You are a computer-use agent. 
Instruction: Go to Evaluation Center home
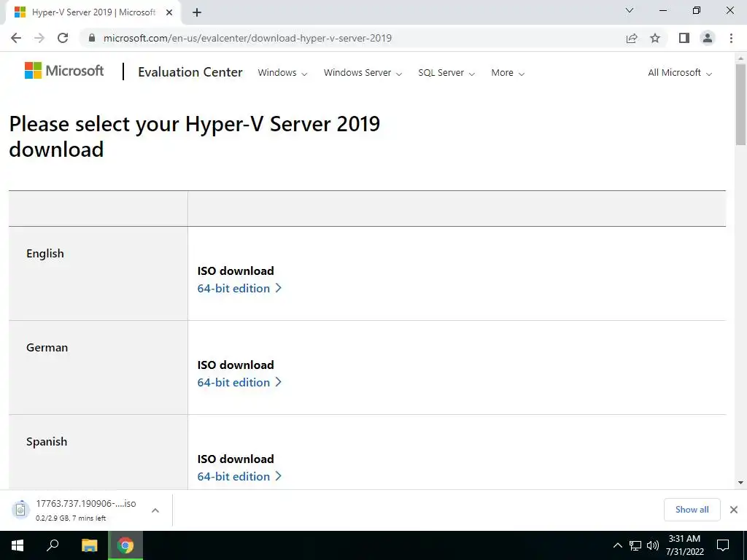(x=190, y=72)
